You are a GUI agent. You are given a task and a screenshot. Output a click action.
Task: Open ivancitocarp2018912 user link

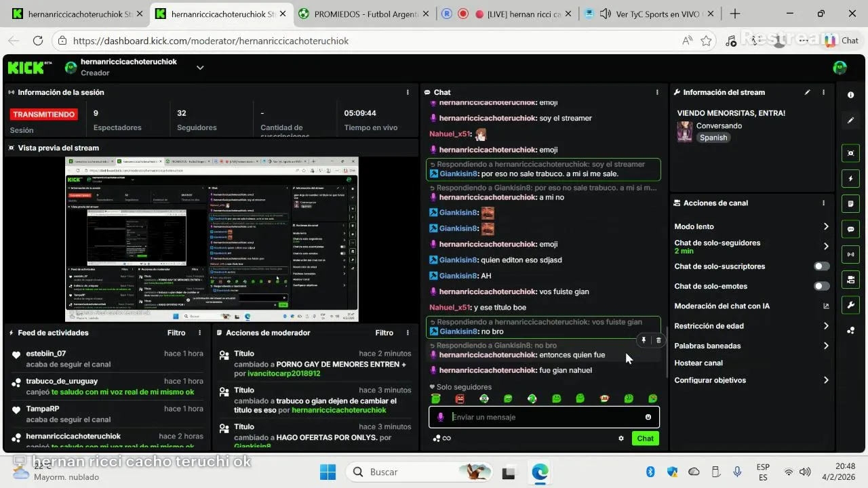[284, 373]
